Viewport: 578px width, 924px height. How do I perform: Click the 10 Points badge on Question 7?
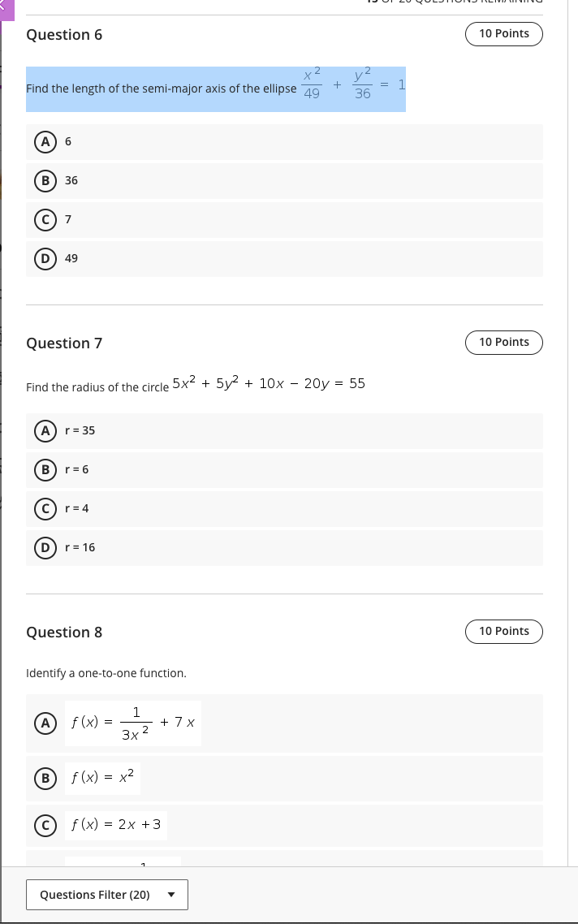503,342
